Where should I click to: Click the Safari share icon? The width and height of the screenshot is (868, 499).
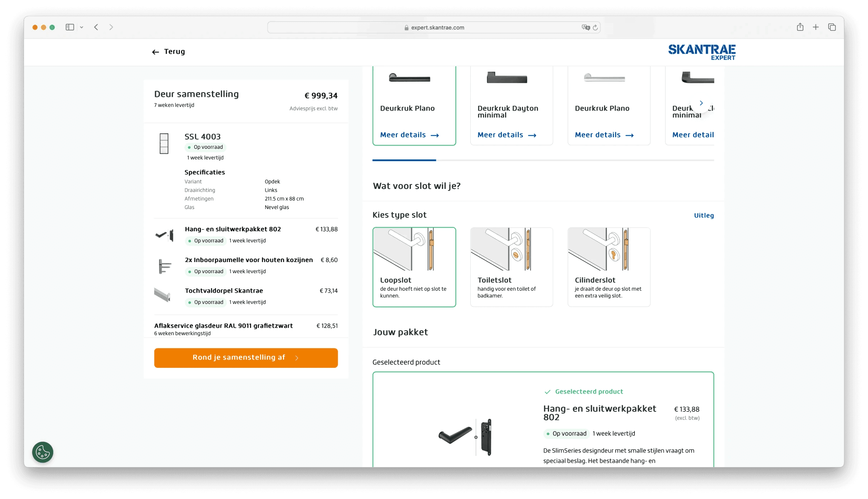click(x=800, y=27)
